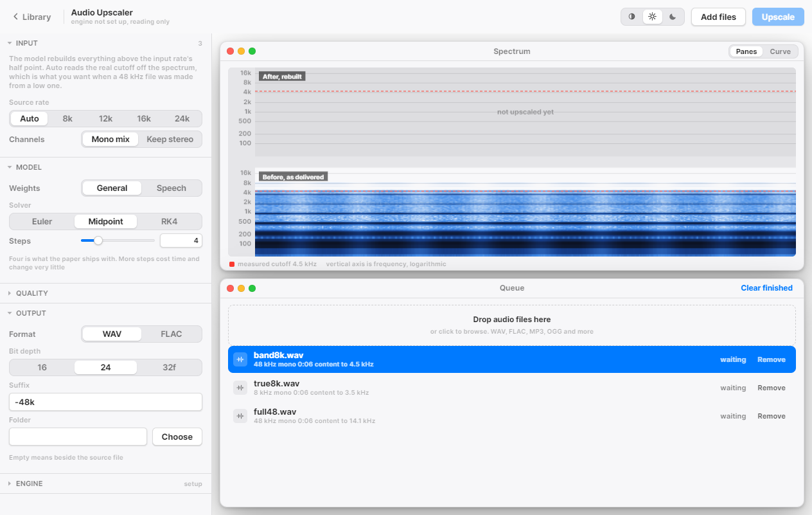Go back to Library
The height and width of the screenshot is (515, 812).
point(31,17)
